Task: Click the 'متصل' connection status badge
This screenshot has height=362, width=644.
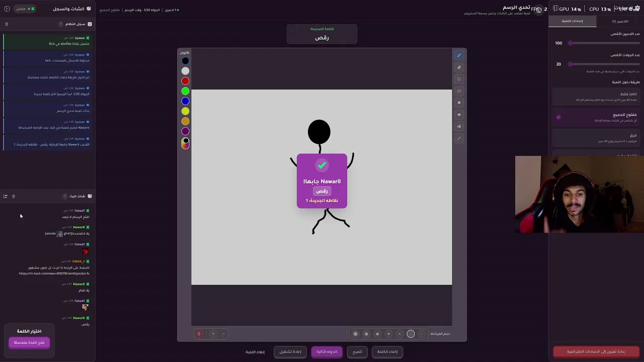Action: point(24,9)
